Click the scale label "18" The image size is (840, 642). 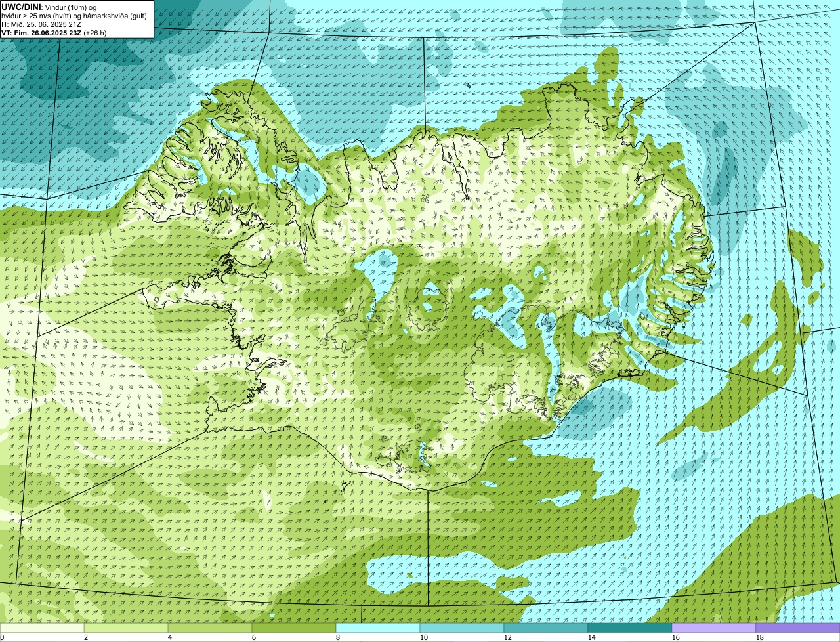tap(760, 637)
